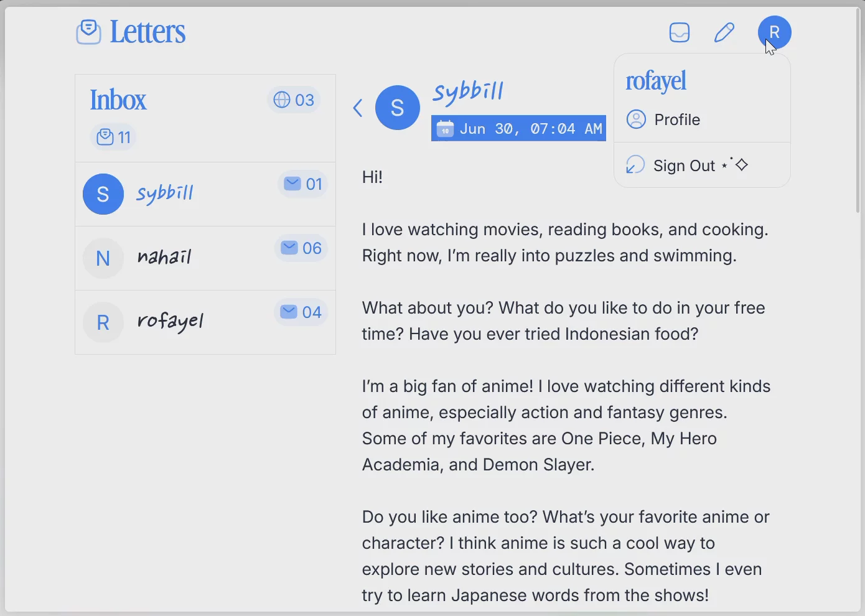Click the Inbox heading
The width and height of the screenshot is (865, 616).
click(x=118, y=100)
